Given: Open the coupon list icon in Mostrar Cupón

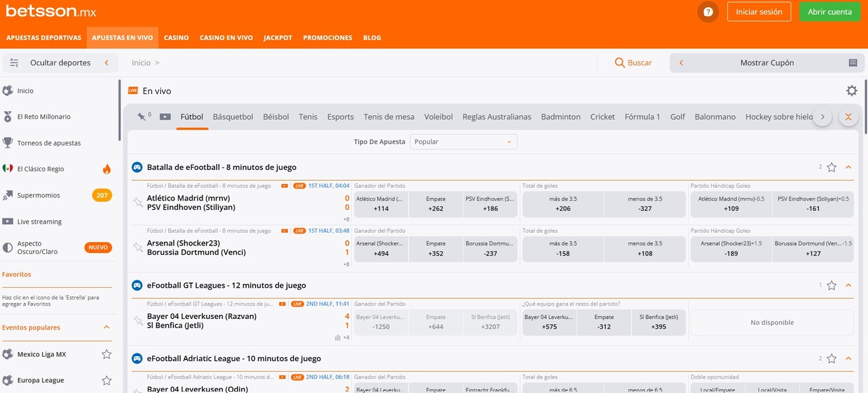Looking at the screenshot, I should pos(853,63).
